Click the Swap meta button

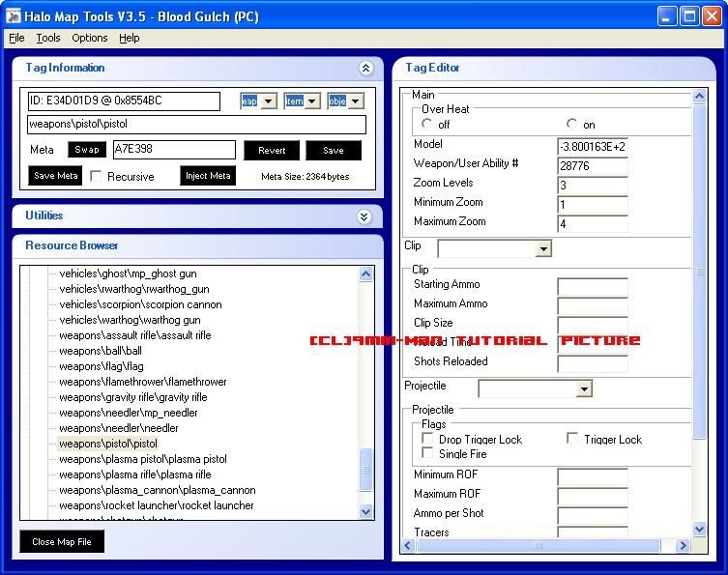(x=87, y=150)
